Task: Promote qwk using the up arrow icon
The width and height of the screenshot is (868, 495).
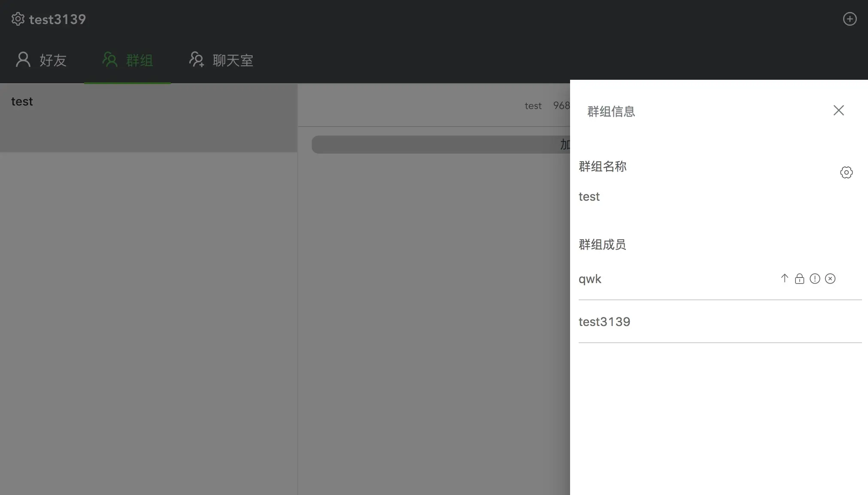Action: (784, 278)
